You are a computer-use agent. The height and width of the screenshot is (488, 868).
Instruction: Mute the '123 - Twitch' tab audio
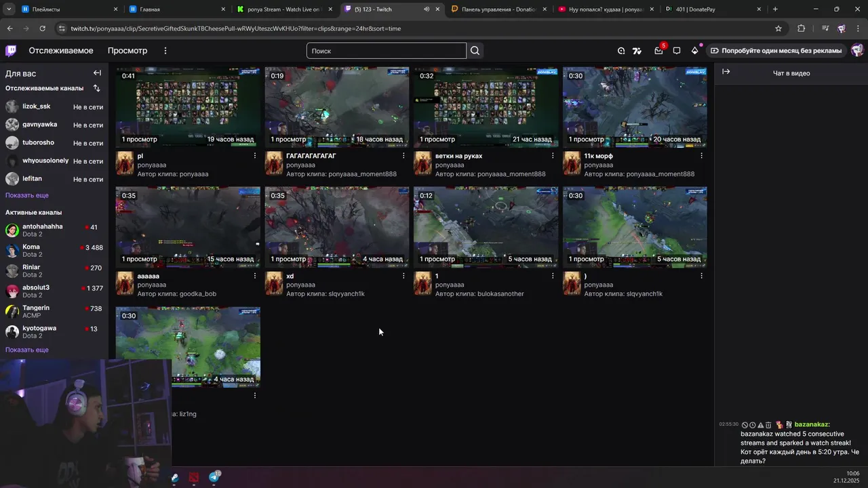tap(427, 9)
